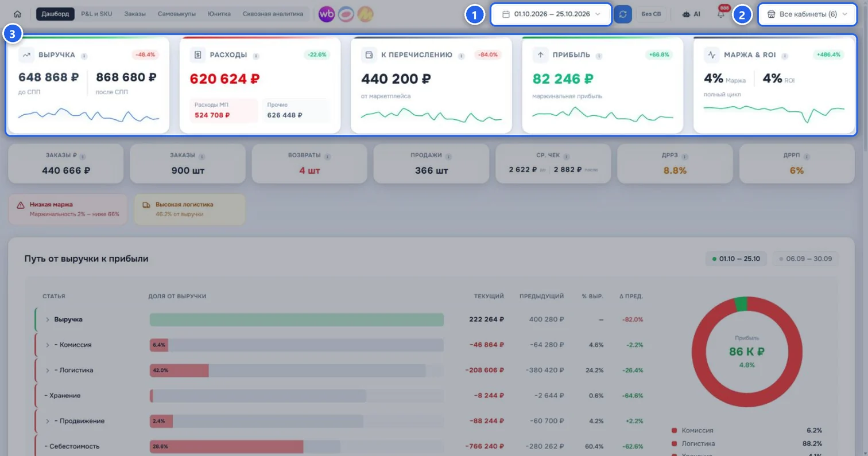Refresh data with the blue sync button

622,14
